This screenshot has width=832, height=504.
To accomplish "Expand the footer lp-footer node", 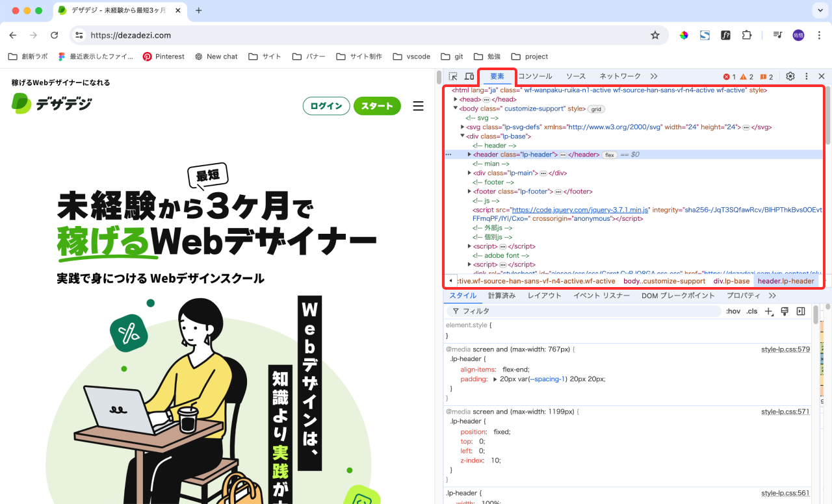I will click(x=469, y=192).
